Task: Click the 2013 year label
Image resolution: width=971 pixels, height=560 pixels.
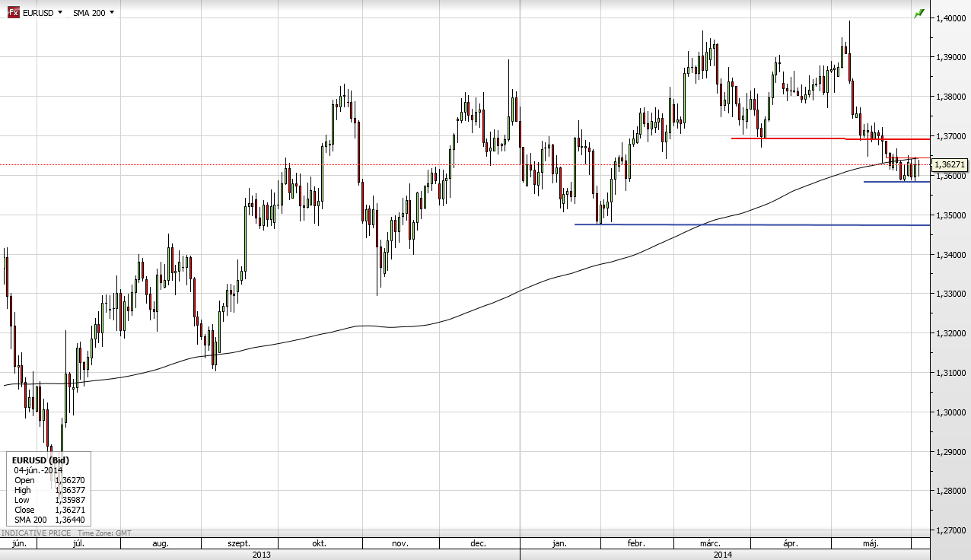Action: 261,555
